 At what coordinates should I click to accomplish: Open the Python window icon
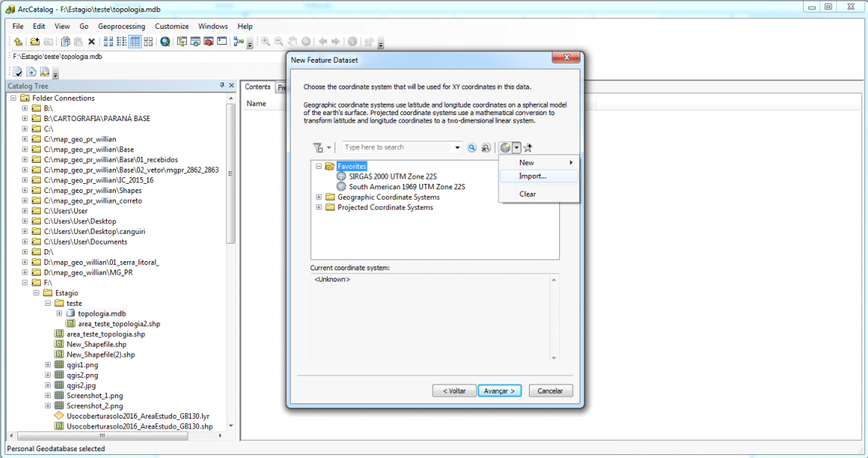tap(222, 42)
